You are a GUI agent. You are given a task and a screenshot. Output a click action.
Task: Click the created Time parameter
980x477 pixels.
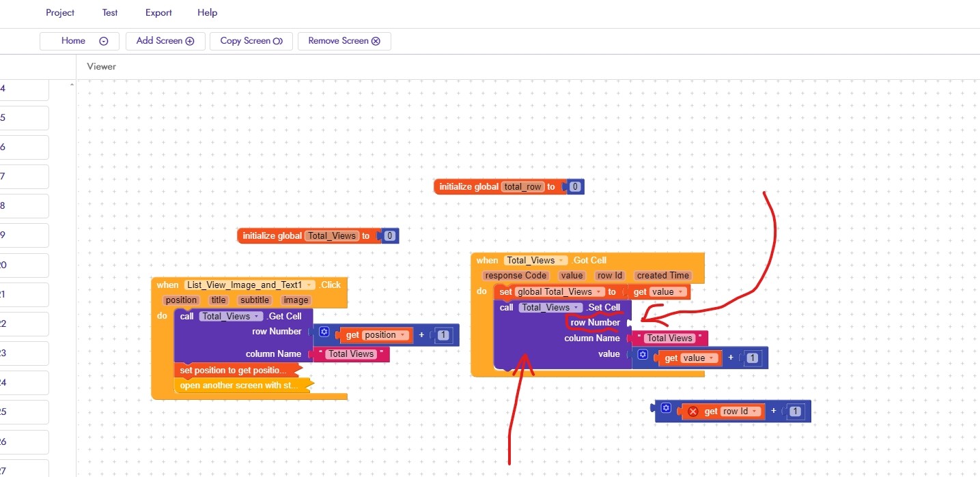(662, 276)
